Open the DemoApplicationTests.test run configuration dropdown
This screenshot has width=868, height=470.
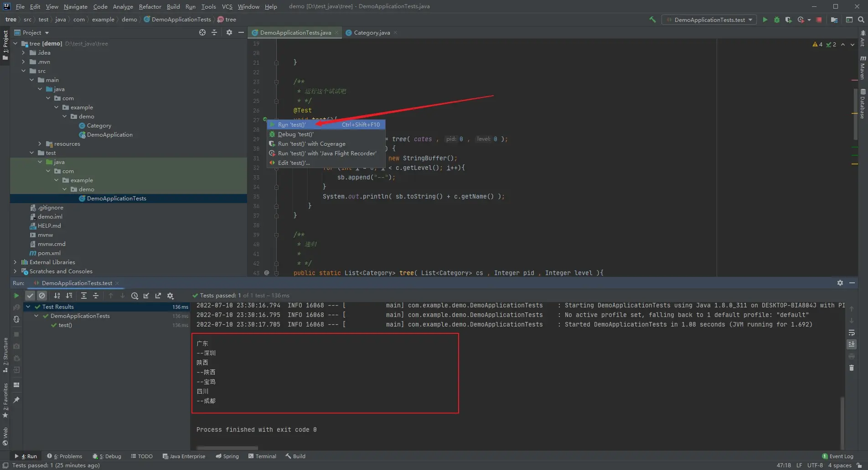(x=709, y=20)
